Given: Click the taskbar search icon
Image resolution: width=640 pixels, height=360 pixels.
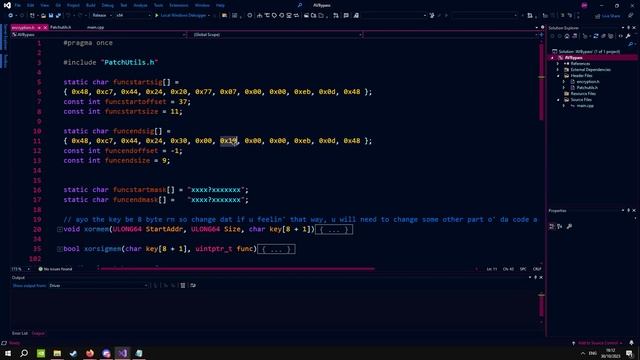Looking at the screenshot, I should tap(24, 353).
